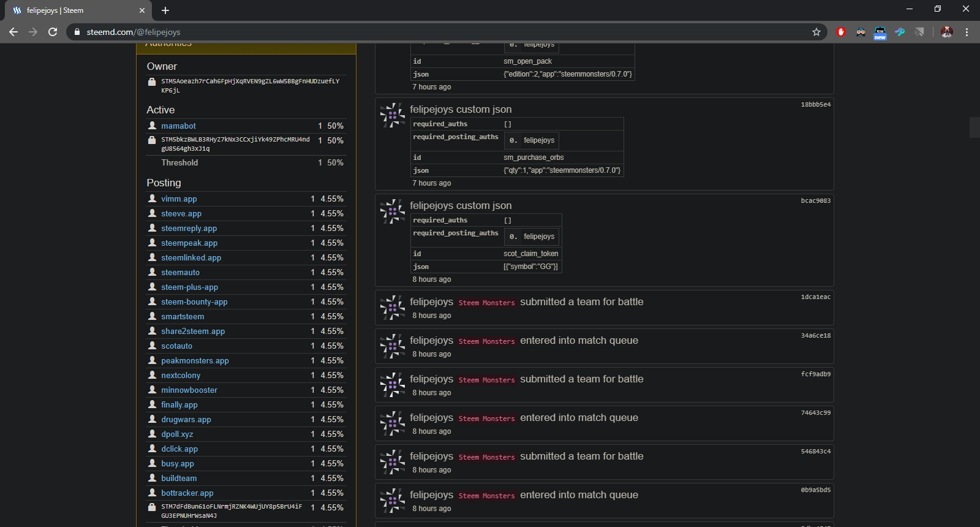Click felipejoys avatar in scot_claim_token entry
980x527 pixels.
coord(393,211)
